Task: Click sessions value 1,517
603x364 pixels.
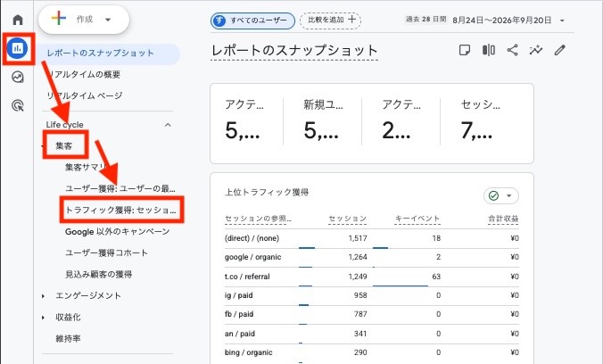Action: [x=358, y=238]
